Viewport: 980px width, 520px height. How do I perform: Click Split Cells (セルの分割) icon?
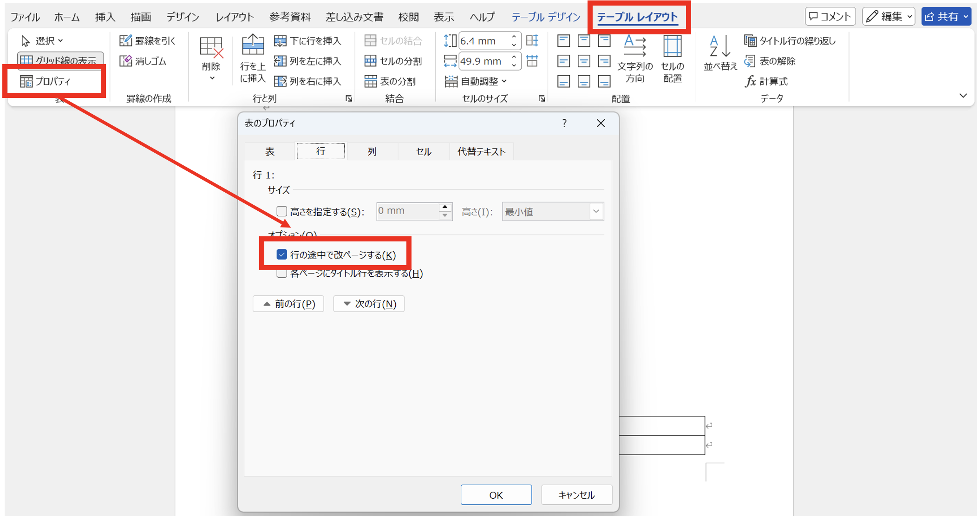pyautogui.click(x=370, y=61)
